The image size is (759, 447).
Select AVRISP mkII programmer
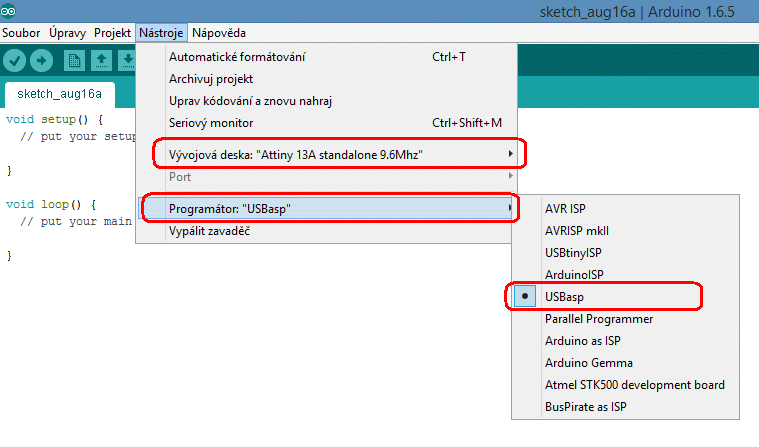[x=625, y=231]
